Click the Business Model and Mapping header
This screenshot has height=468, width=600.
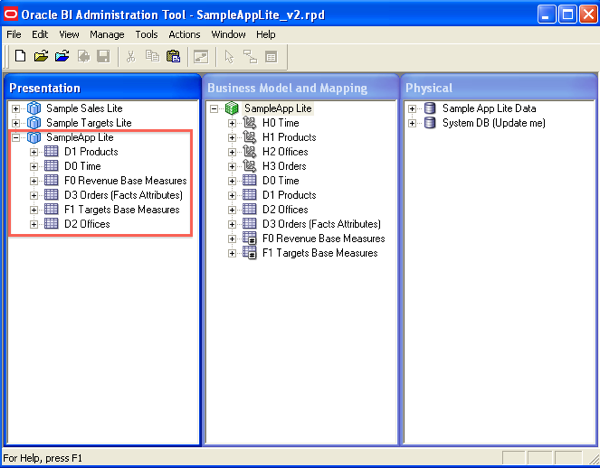(301, 88)
